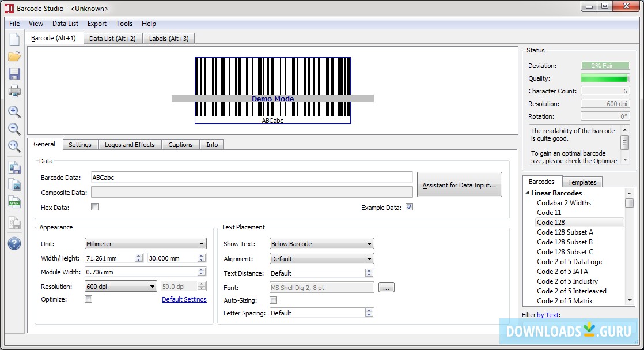Reset zoom with the 1:1 magnifier icon

[x=14, y=146]
